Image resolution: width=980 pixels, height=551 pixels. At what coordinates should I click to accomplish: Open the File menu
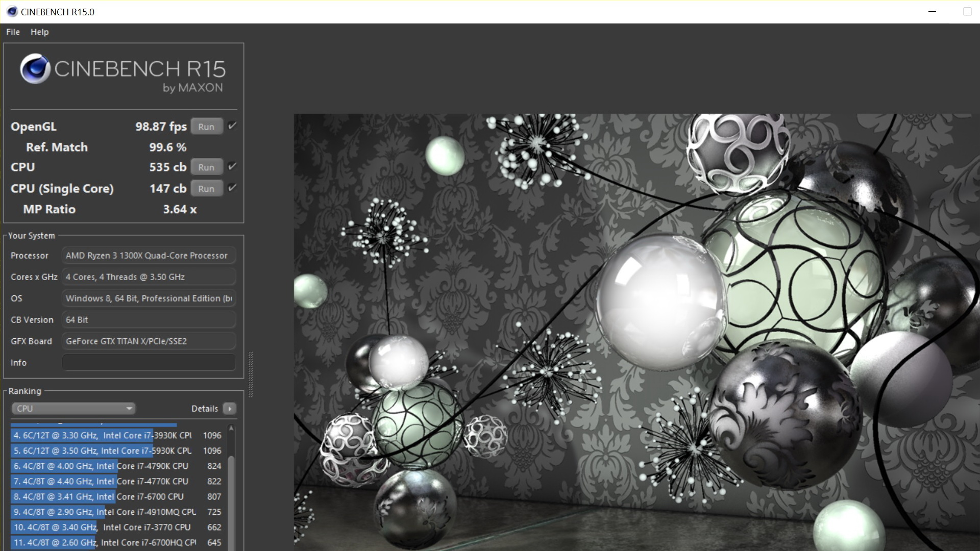[x=13, y=32]
